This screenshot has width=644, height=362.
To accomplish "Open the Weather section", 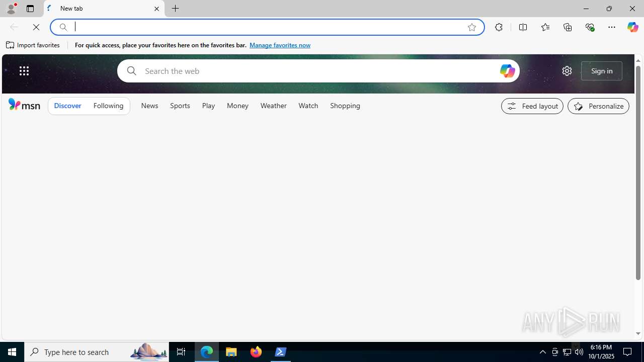I will [274, 106].
